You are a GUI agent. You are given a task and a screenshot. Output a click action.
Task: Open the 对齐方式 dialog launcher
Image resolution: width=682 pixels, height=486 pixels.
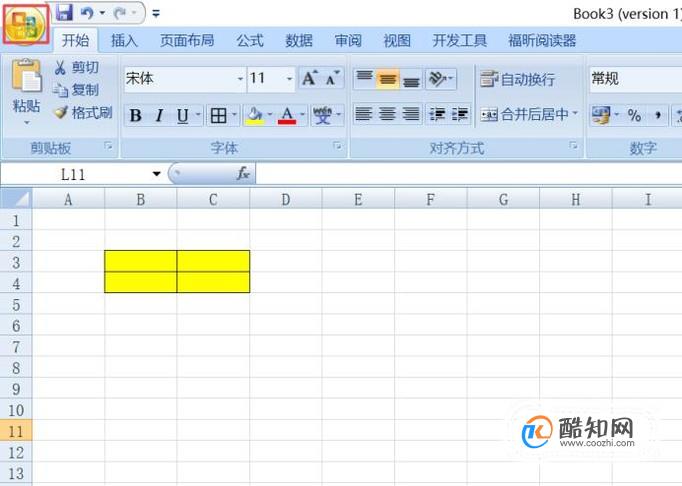coord(574,146)
